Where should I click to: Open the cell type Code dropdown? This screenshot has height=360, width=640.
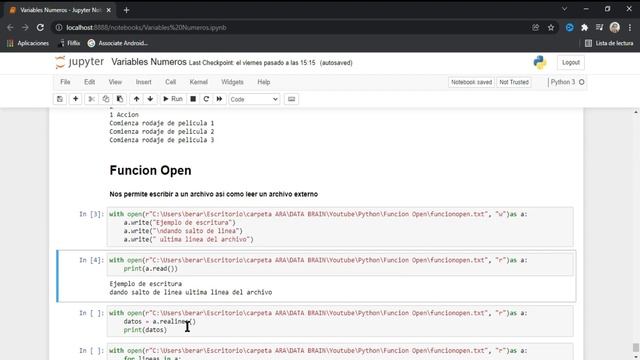click(254, 99)
